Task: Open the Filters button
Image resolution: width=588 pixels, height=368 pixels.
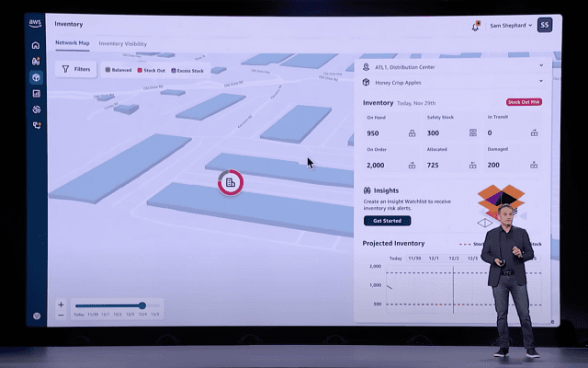Action: (x=75, y=69)
